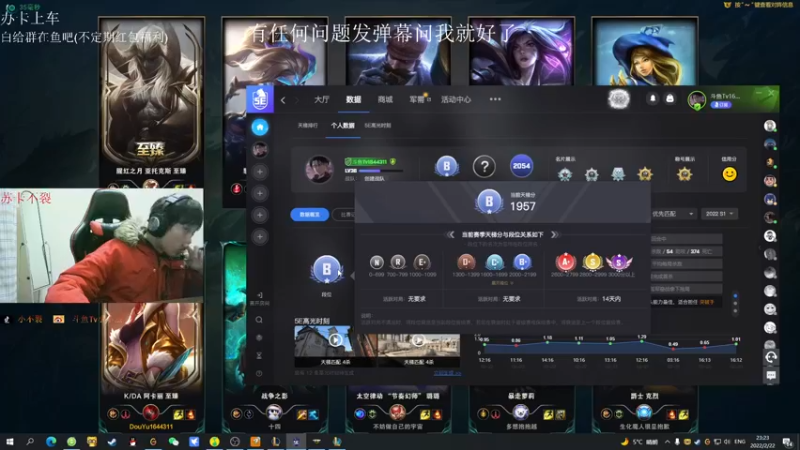Switch to the 天梯排行 sub-tab
Screen dimensions: 800x450
pos(308,126)
